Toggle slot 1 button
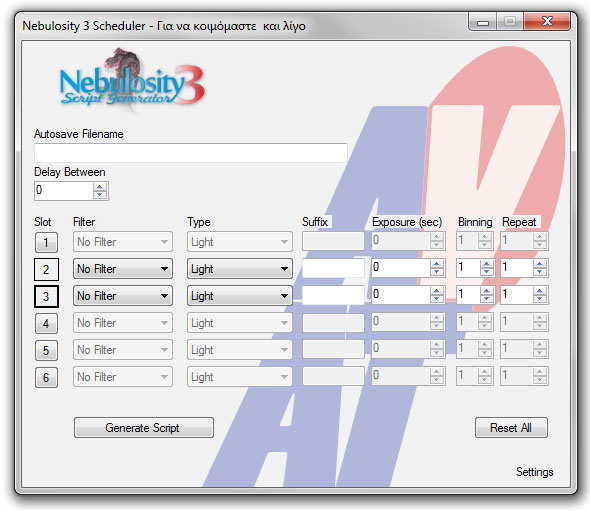Image resolution: width=590 pixels, height=511 pixels. coord(46,242)
